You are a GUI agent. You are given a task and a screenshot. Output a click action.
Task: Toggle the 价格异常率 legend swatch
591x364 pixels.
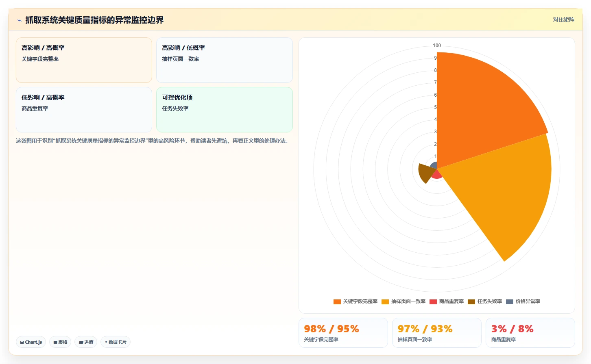(x=509, y=301)
